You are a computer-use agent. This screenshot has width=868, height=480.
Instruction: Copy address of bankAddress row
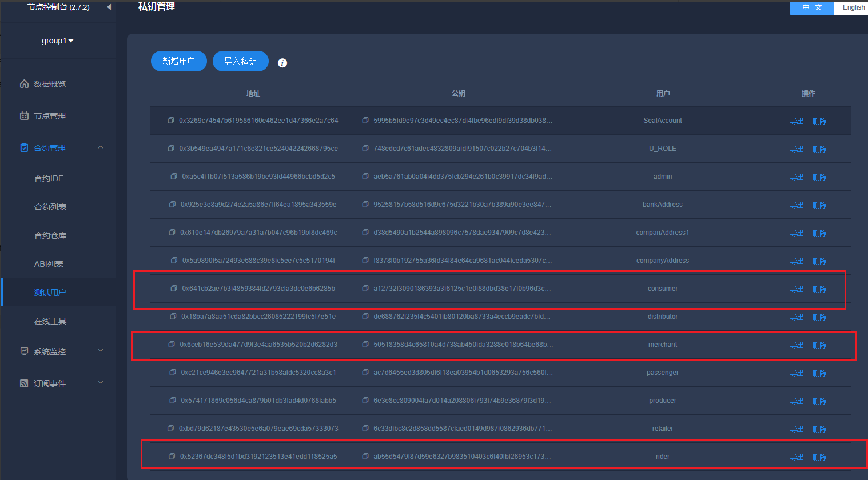point(172,205)
